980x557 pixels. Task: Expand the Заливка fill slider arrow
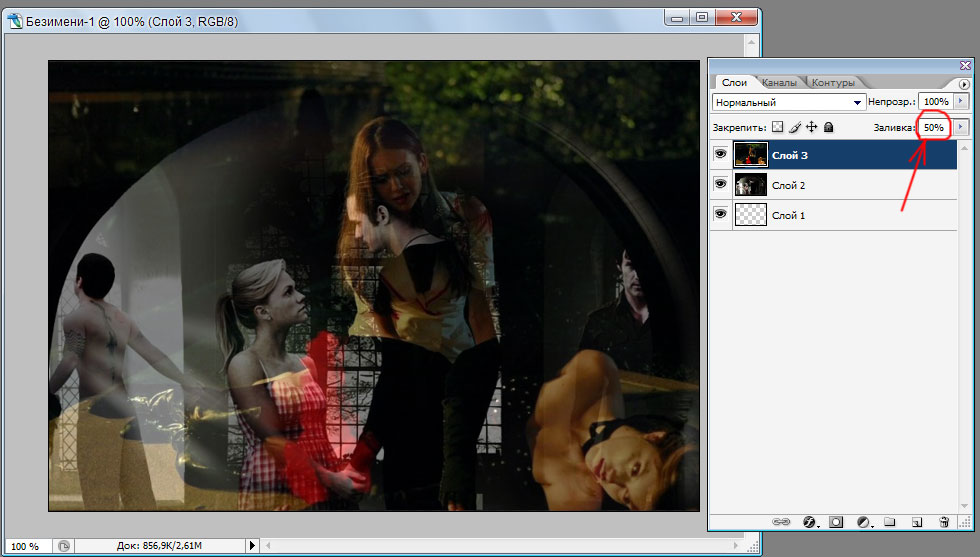point(962,128)
